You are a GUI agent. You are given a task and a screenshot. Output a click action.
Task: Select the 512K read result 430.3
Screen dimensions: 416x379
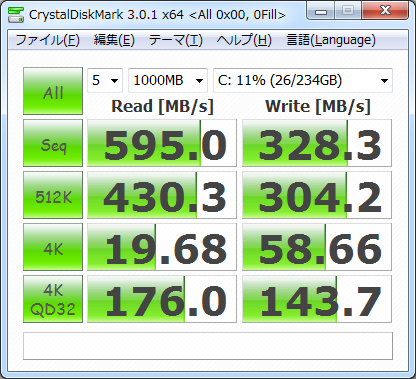[x=162, y=195]
